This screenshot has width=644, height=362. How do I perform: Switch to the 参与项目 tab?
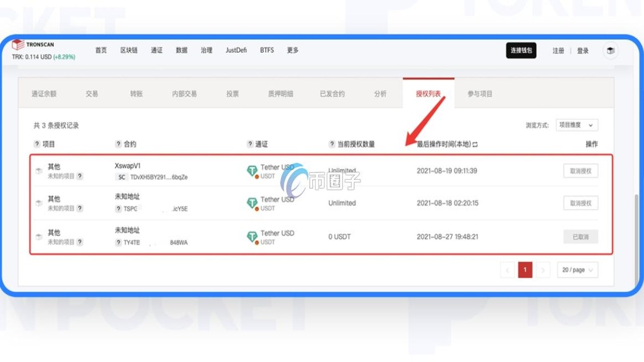480,94
